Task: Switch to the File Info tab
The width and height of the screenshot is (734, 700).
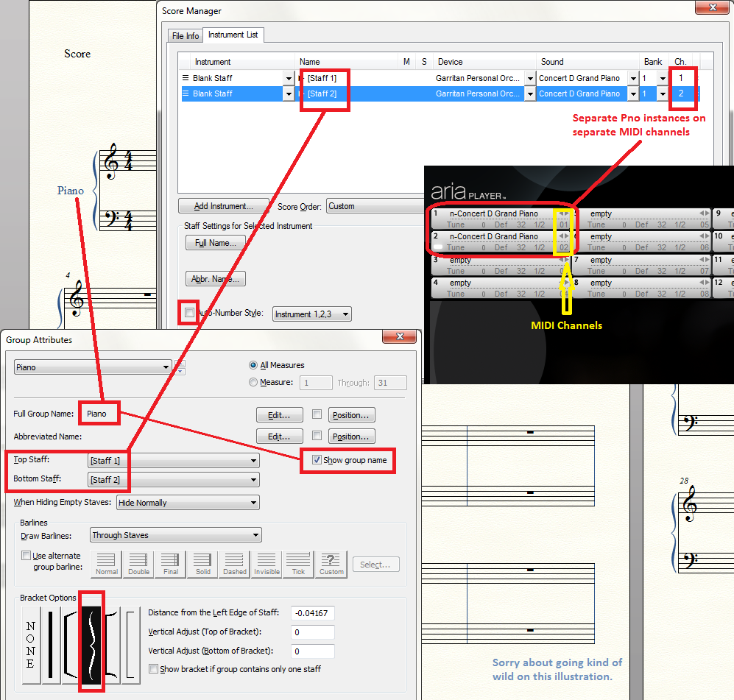Action: point(186,36)
